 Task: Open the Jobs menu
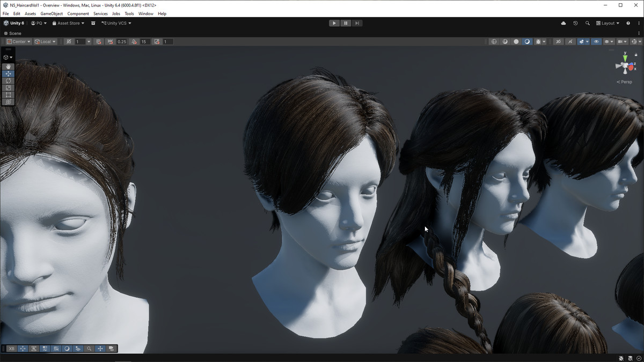[116, 13]
